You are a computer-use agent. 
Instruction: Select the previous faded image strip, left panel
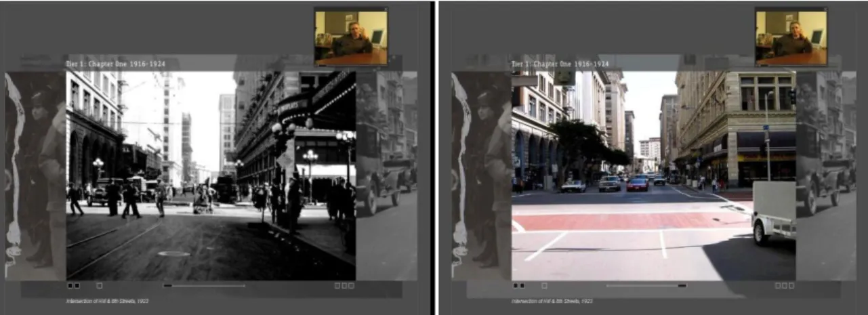[x=35, y=175]
